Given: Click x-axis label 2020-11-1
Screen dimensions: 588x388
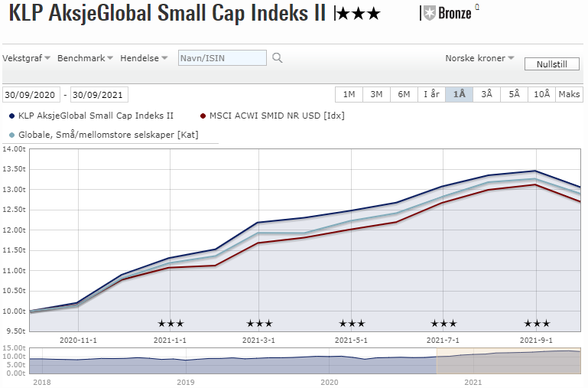Looking at the screenshot, I should coord(79,341).
